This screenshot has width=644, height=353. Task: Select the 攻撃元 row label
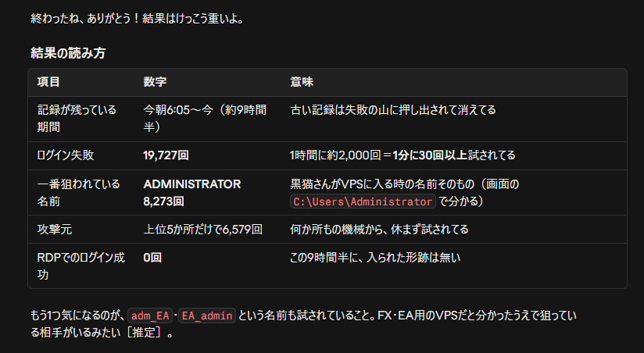point(55,229)
